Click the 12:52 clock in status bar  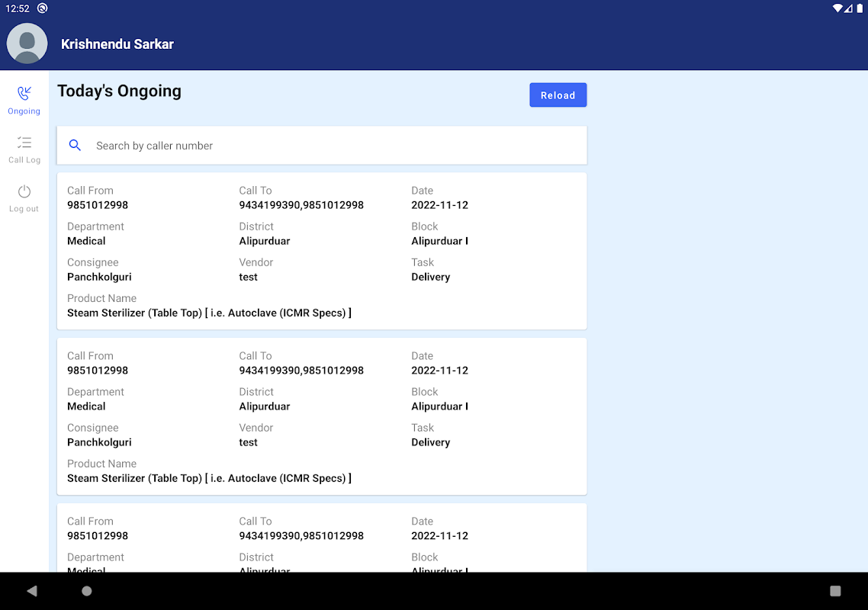click(17, 8)
